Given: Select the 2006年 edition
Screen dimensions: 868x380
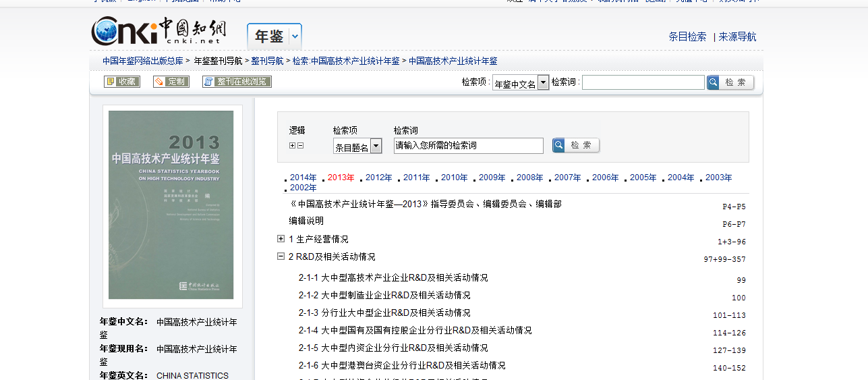Looking at the screenshot, I should pos(605,178).
